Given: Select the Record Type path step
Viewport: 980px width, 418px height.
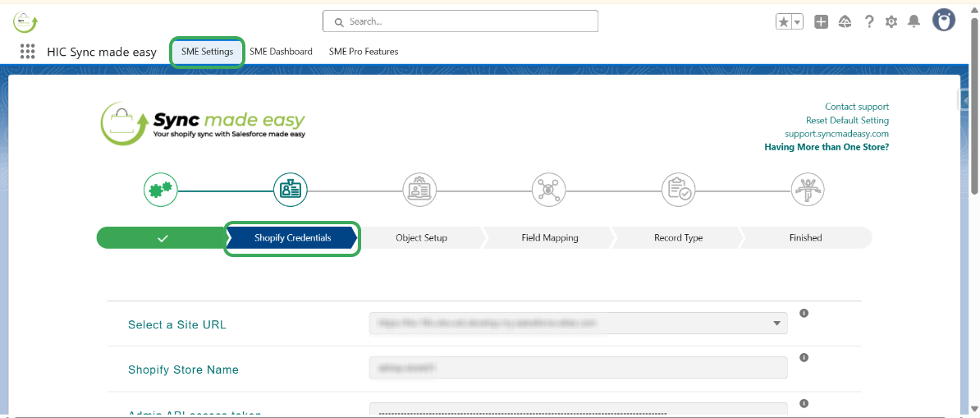Looking at the screenshot, I should (678, 238).
